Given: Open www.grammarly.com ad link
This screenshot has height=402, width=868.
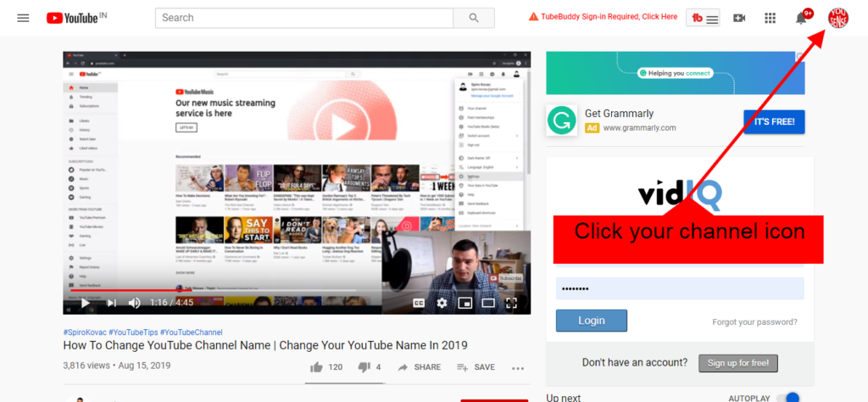Looking at the screenshot, I should [639, 128].
